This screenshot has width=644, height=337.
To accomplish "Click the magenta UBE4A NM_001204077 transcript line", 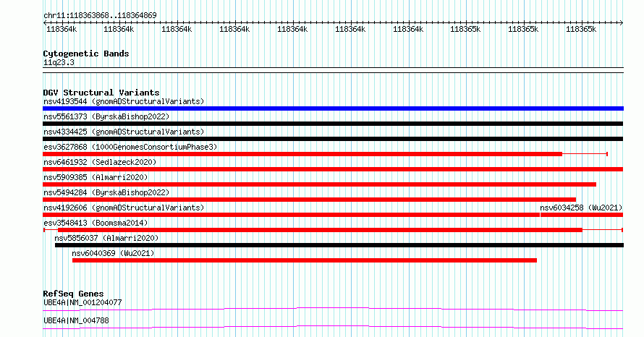I will point(333,309).
